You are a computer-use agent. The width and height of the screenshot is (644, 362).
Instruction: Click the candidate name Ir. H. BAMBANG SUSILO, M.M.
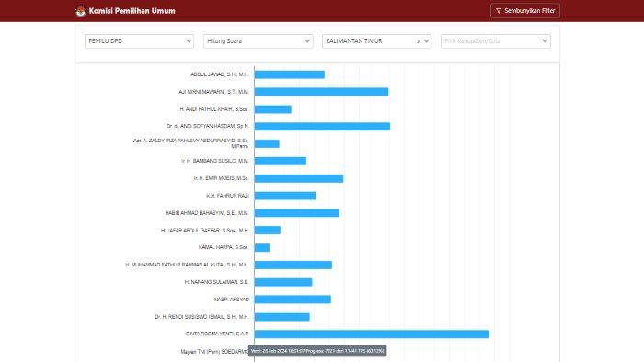pyautogui.click(x=215, y=161)
